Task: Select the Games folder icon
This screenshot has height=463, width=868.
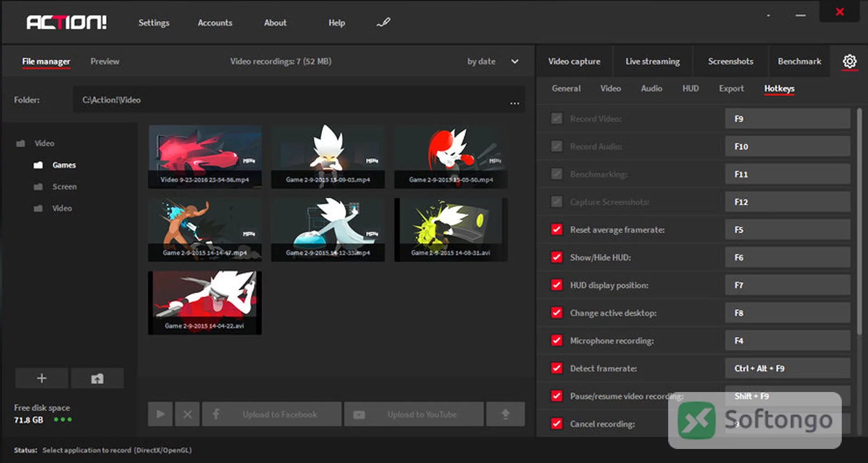Action: (x=38, y=165)
